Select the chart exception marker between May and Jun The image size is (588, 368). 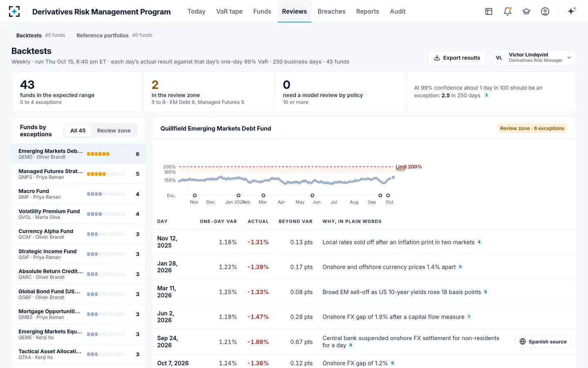pos(312,195)
